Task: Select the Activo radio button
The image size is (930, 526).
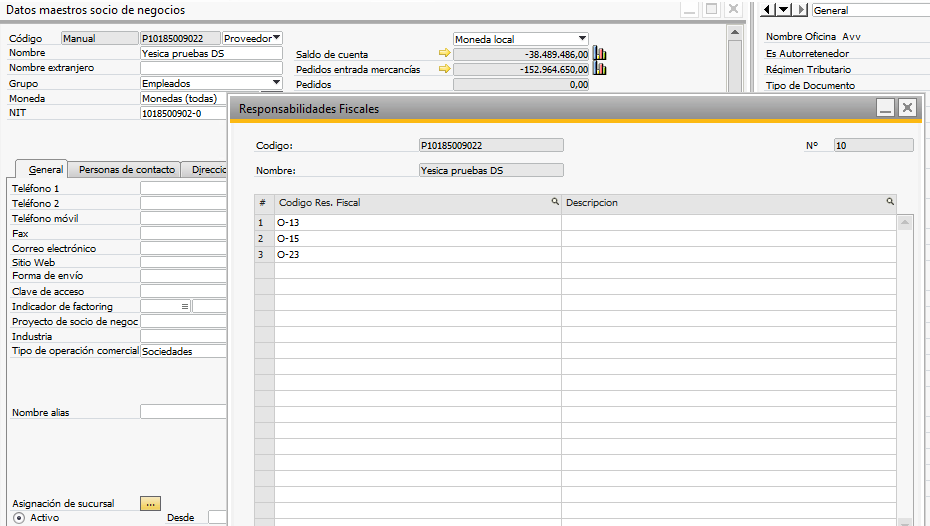Action: pos(19,518)
